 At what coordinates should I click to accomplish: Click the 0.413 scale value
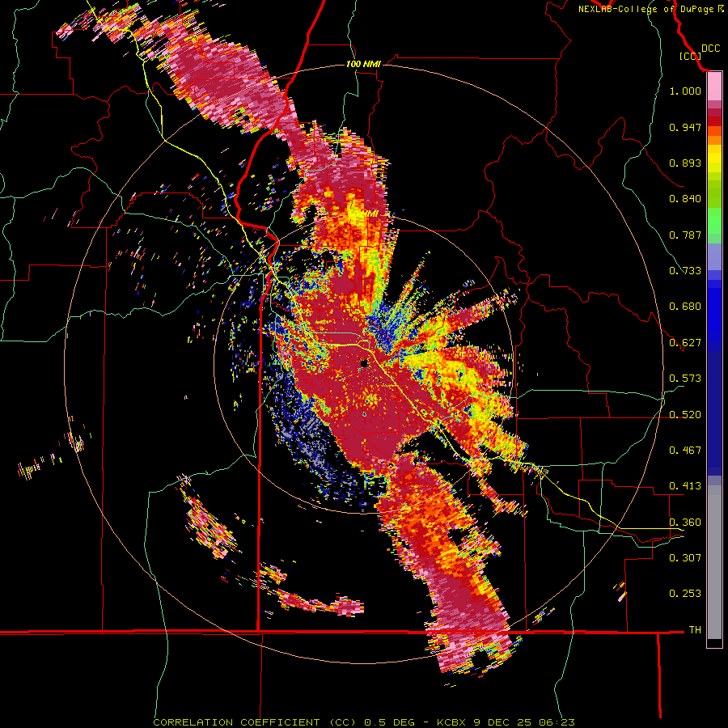click(685, 486)
